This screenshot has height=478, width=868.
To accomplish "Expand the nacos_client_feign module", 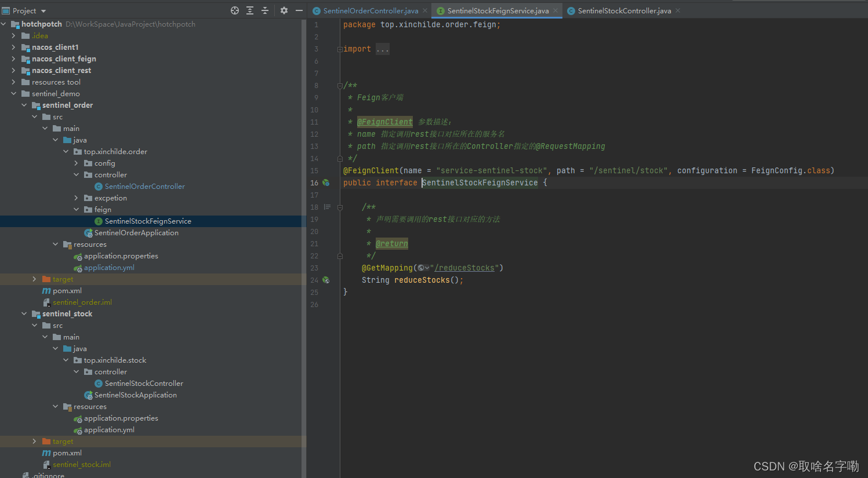I will (13, 59).
